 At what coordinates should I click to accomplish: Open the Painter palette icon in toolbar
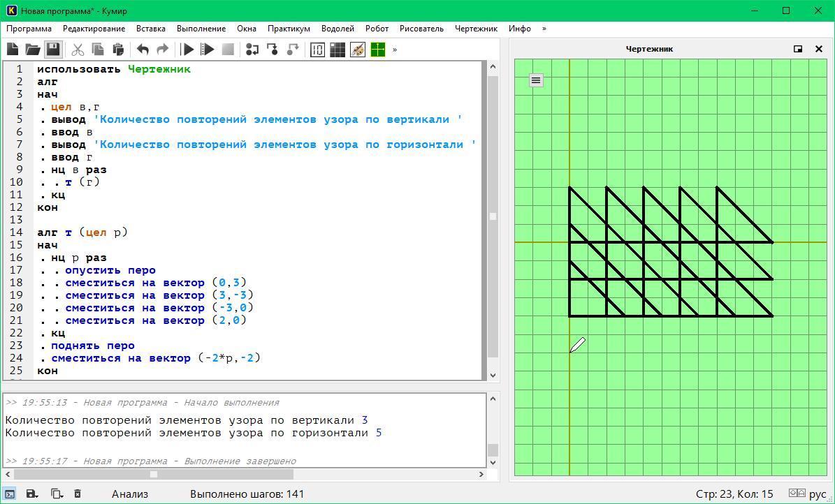[x=358, y=50]
